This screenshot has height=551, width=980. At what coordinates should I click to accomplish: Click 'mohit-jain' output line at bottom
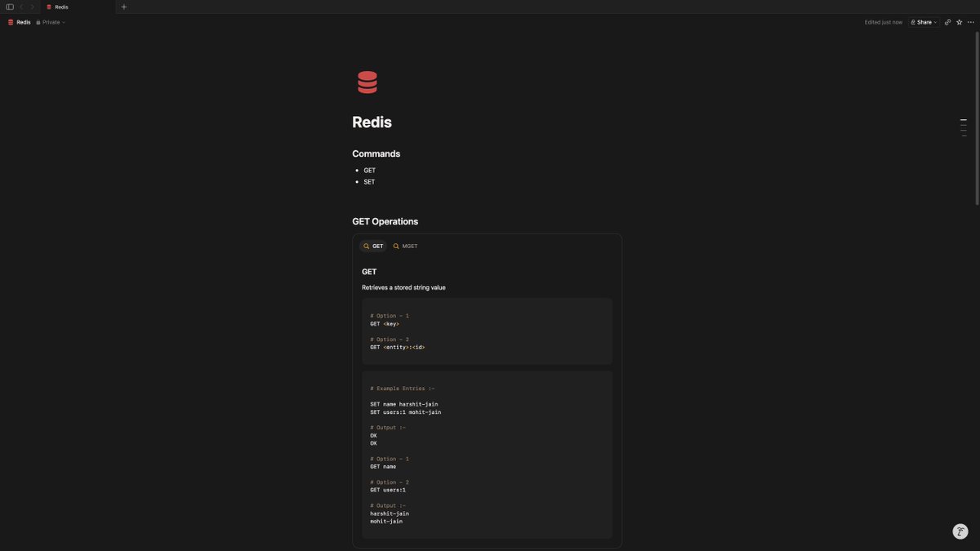tap(386, 522)
